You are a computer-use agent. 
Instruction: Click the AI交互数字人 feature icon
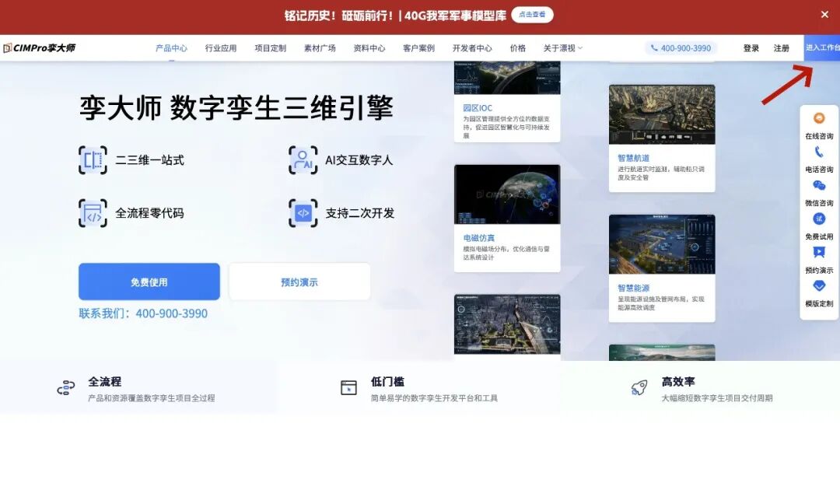point(303,160)
